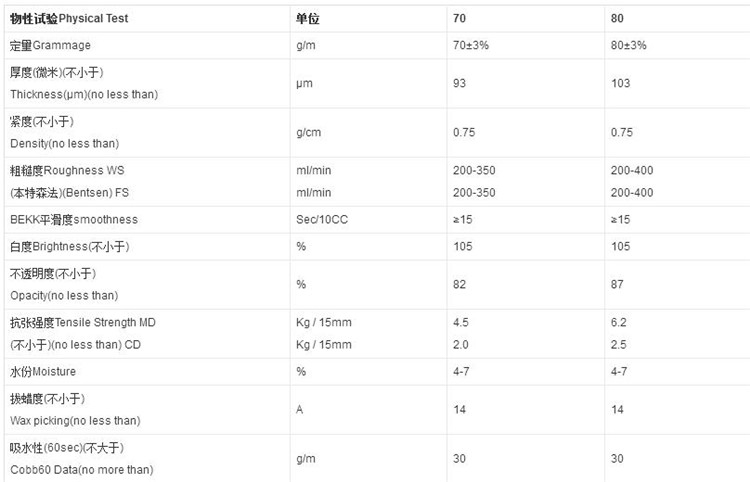Select the BEKK smoothness row label
Viewport: 750px width, 482px height.
74,219
